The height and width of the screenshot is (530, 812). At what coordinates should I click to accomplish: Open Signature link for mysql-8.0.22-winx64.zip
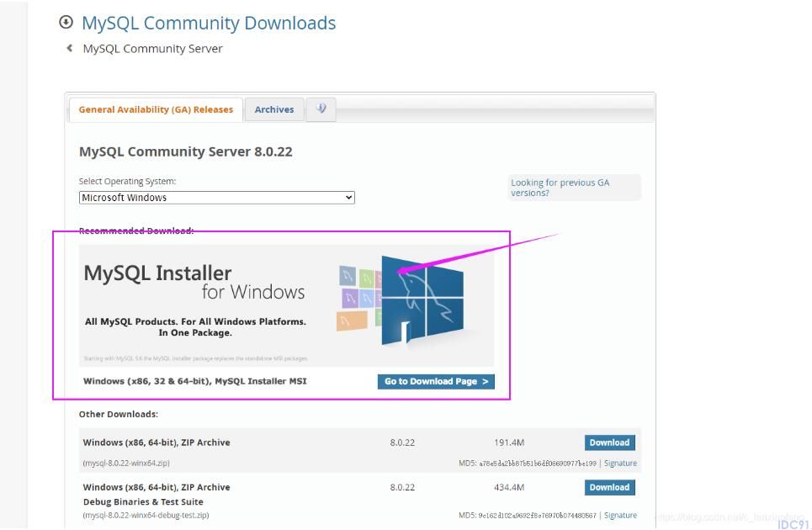[x=620, y=464]
